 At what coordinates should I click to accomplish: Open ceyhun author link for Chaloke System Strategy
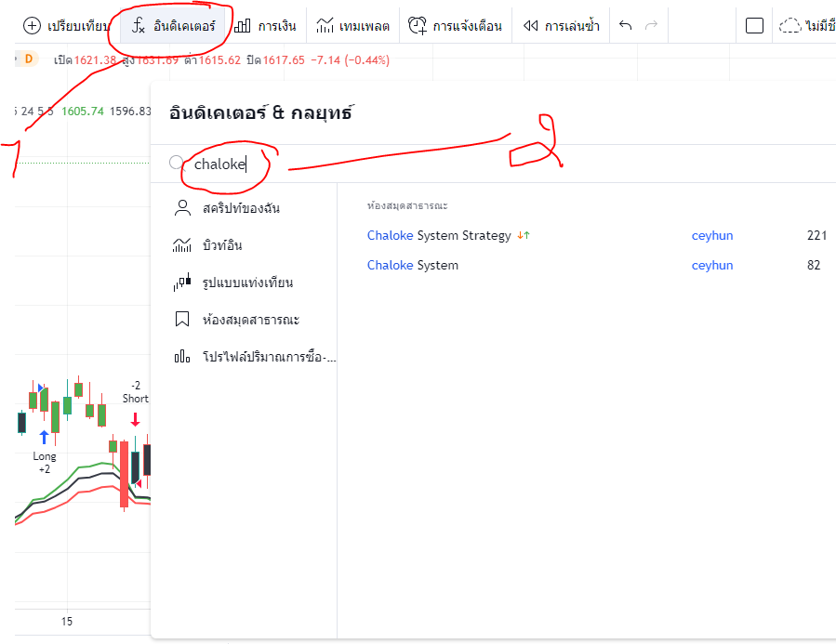711,235
